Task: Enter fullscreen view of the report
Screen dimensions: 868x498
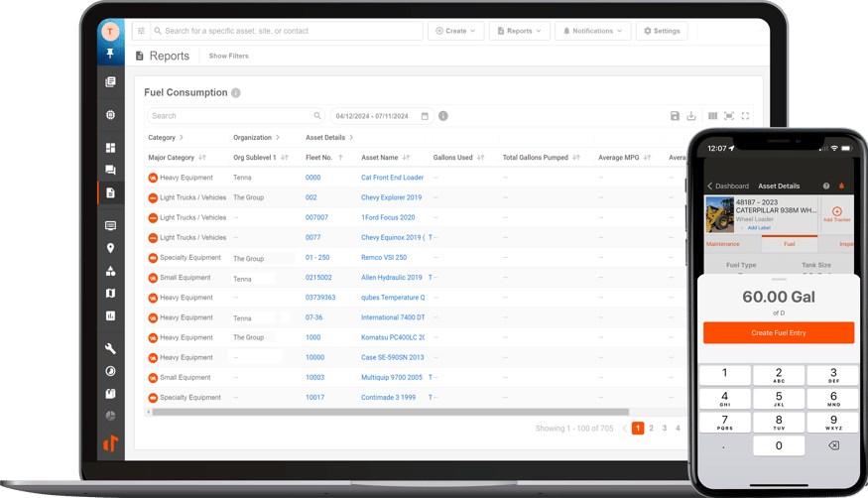Action: (x=746, y=116)
